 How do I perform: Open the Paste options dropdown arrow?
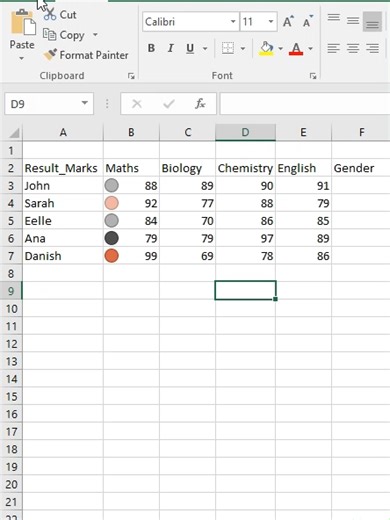pyautogui.click(x=22, y=58)
